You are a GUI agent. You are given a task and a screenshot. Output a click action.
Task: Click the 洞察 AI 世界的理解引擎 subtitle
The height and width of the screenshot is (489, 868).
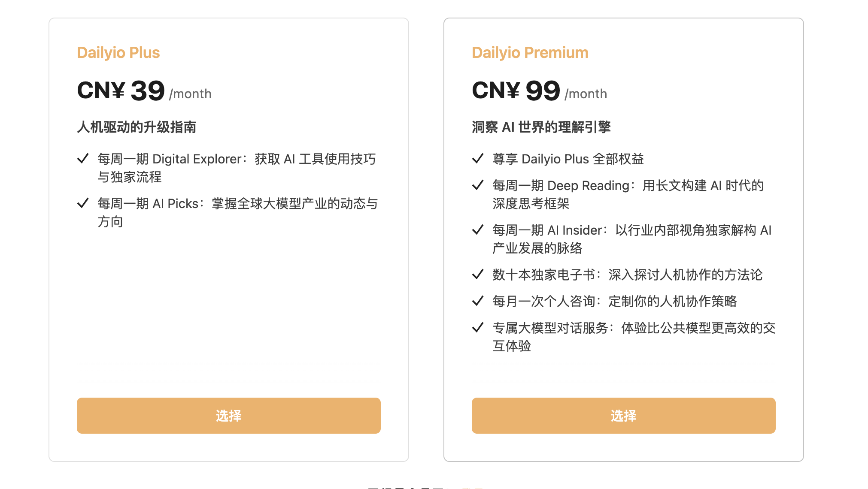click(541, 127)
